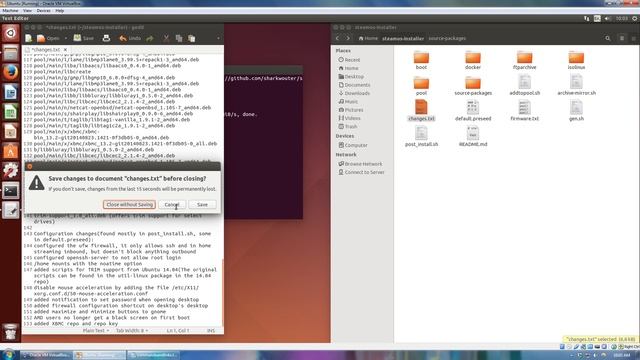Open Tab Width dropdown in status bar
Screen dimensions: 640x360
pyautogui.click(x=131, y=331)
